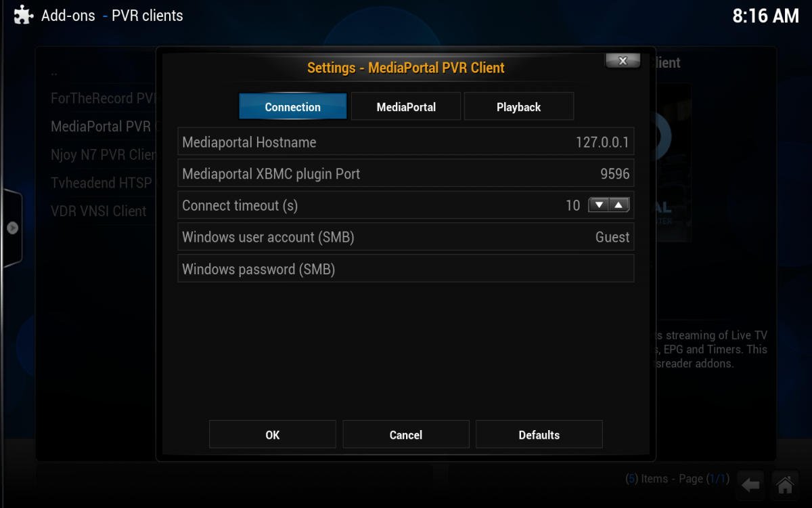Enter a Windows password (SMB)

[405, 268]
